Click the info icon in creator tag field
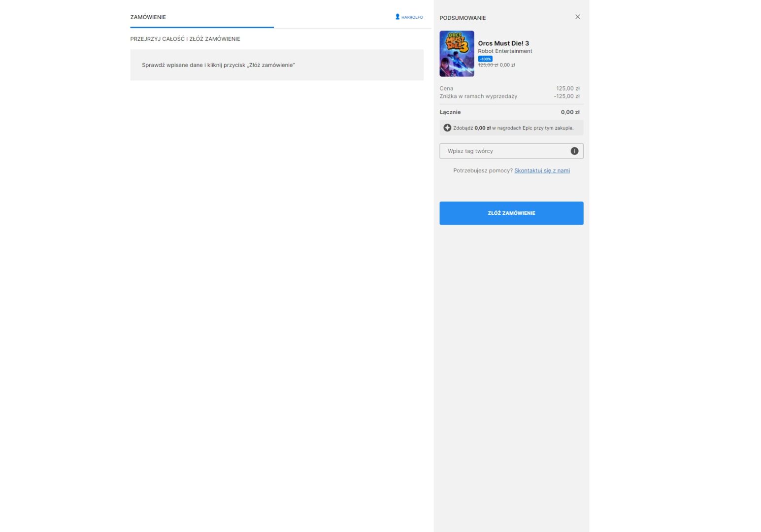The image size is (761, 532). click(574, 151)
